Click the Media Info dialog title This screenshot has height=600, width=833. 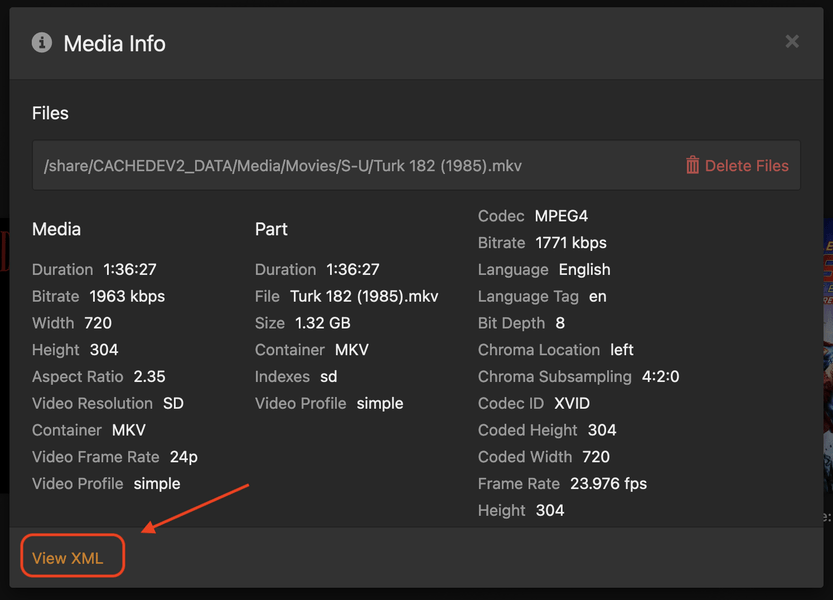click(x=114, y=43)
